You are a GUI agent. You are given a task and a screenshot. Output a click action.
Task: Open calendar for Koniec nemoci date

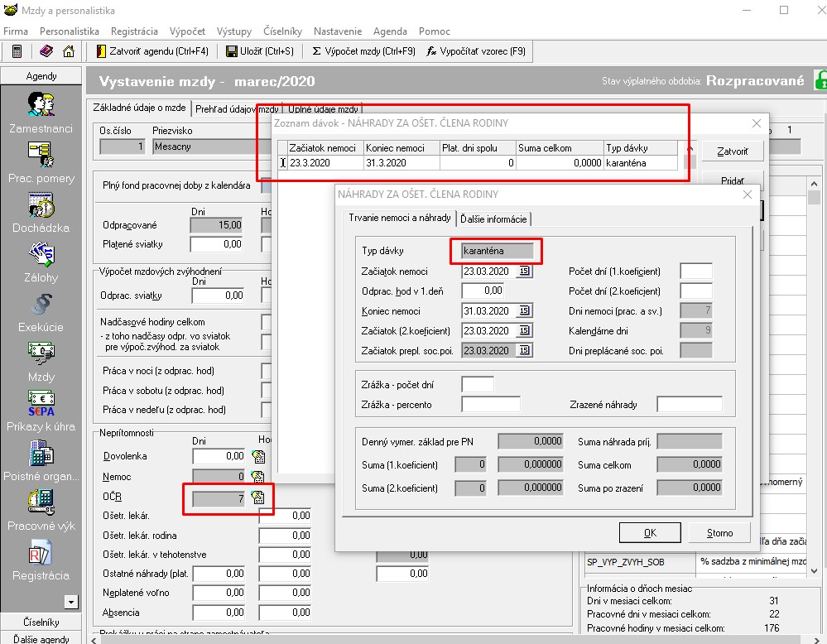click(x=524, y=310)
